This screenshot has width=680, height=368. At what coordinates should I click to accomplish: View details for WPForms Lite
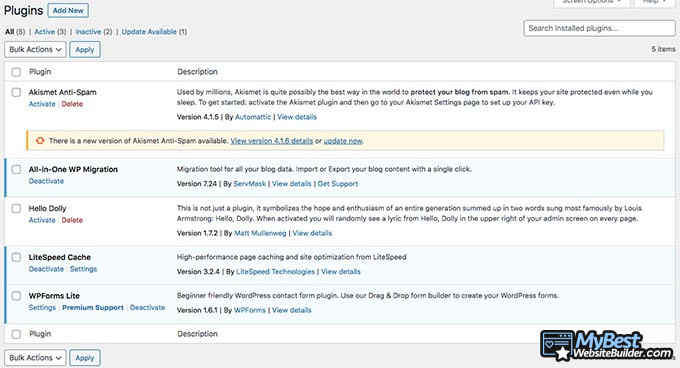(291, 310)
